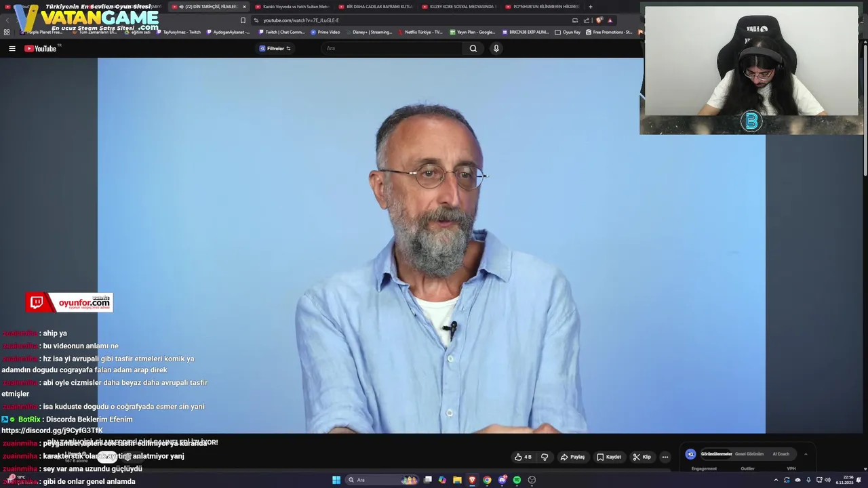Image resolution: width=868 pixels, height=488 pixels.
Task: Show hidden system tray icons
Action: pyautogui.click(x=776, y=480)
